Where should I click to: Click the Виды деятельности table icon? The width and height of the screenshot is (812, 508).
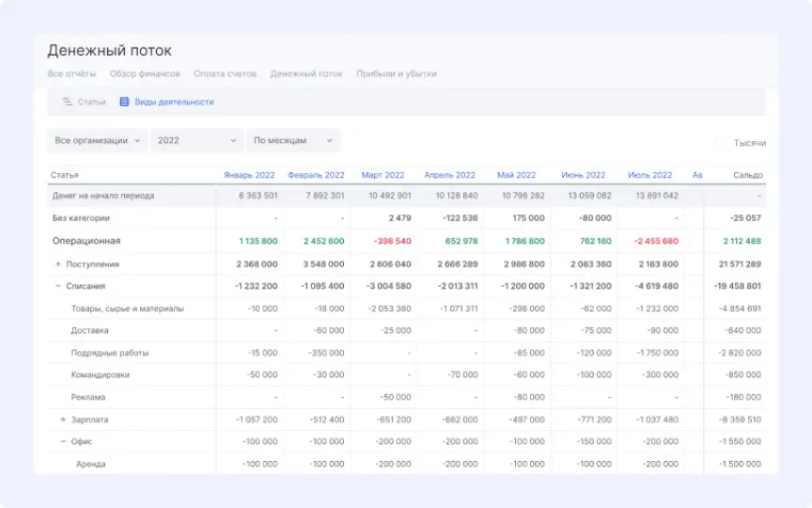click(124, 102)
